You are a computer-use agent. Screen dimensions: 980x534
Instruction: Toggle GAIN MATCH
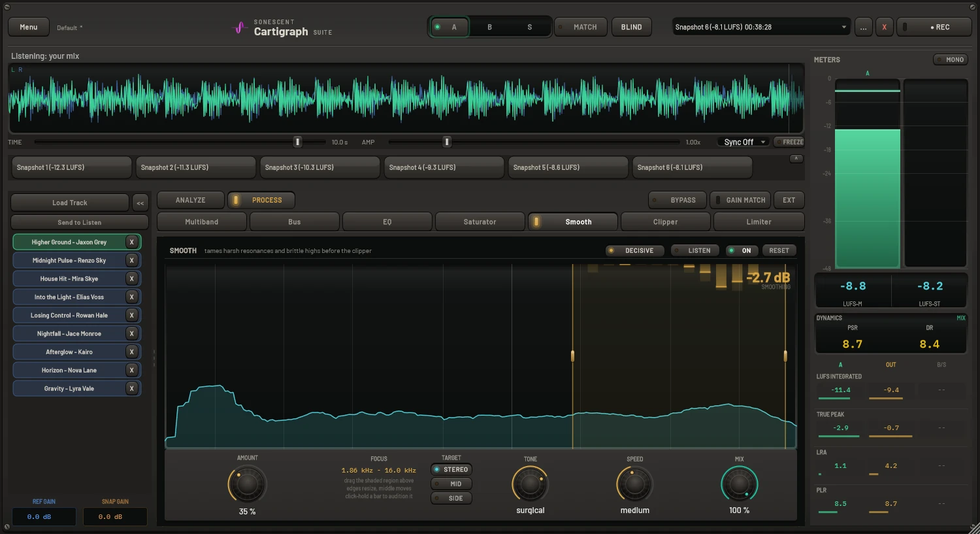[x=741, y=200]
